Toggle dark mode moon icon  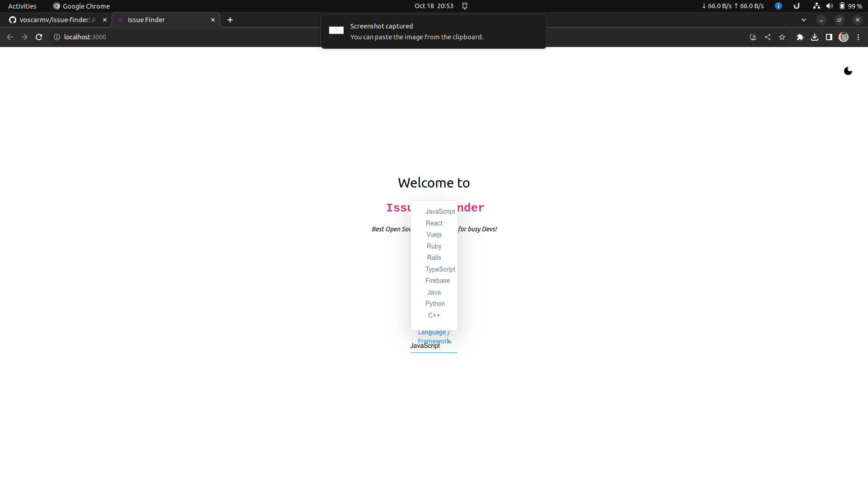pos(848,71)
